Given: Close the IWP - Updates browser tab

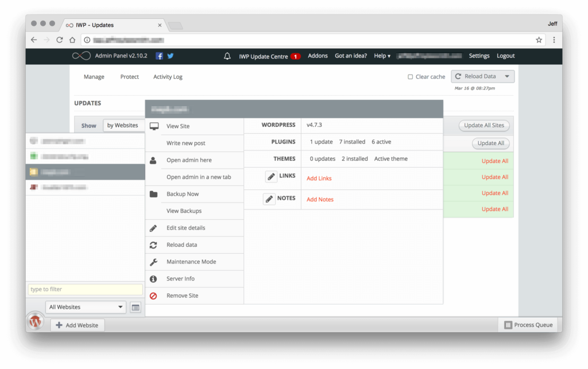Looking at the screenshot, I should click(x=160, y=25).
